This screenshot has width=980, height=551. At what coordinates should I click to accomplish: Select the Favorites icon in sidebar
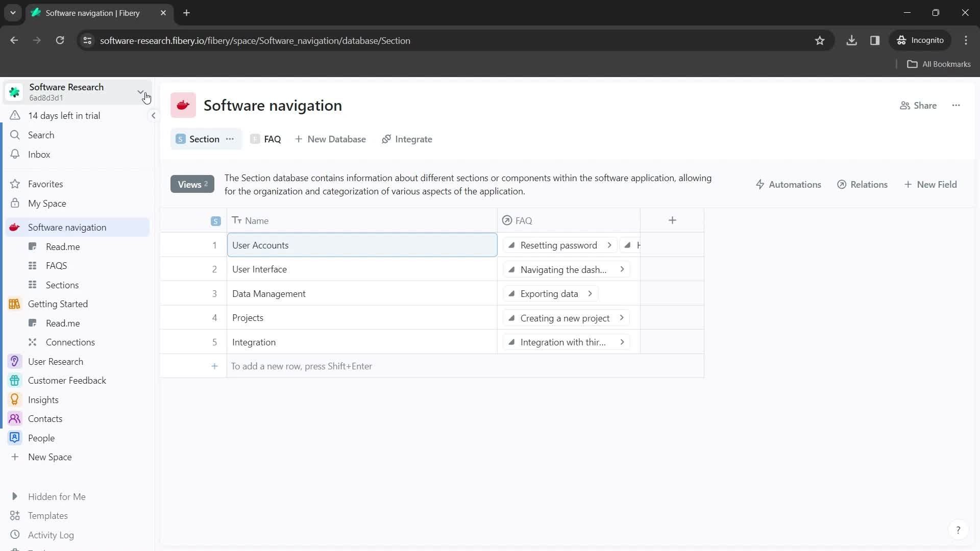point(15,184)
